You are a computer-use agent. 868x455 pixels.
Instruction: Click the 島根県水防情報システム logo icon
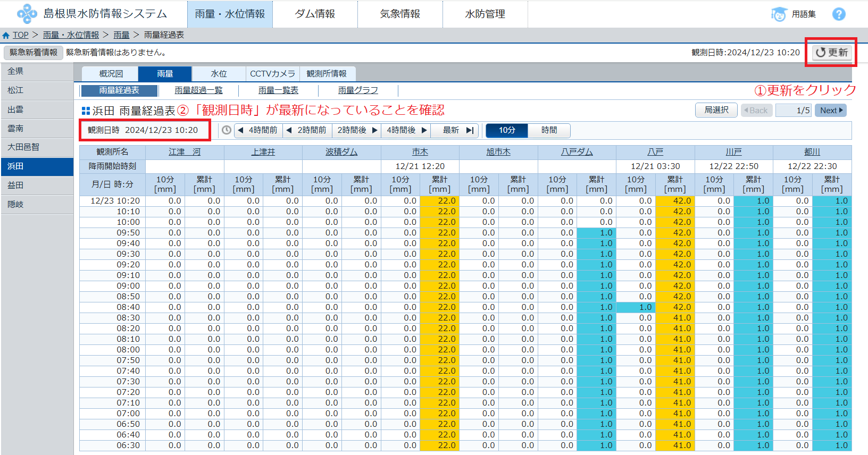(27, 14)
